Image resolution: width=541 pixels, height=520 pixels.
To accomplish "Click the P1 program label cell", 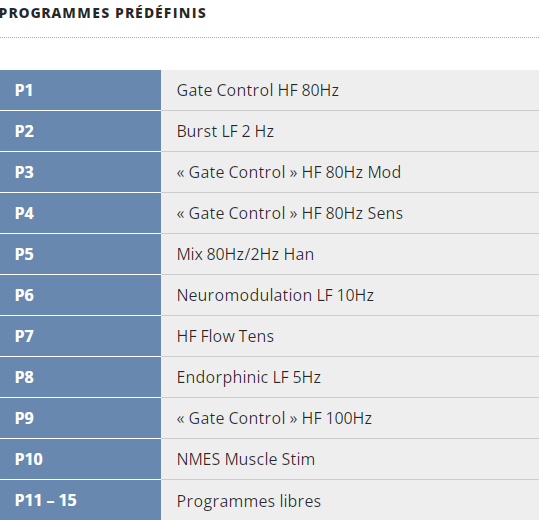I will (80, 90).
